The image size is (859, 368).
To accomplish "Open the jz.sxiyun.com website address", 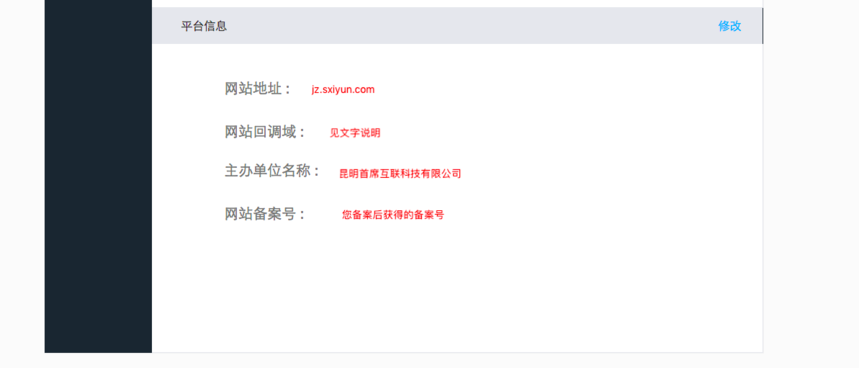I will click(x=343, y=89).
